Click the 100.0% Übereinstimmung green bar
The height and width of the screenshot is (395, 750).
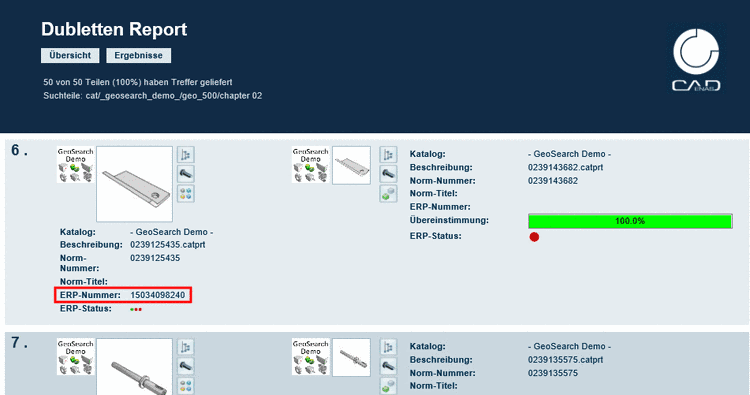click(x=630, y=221)
